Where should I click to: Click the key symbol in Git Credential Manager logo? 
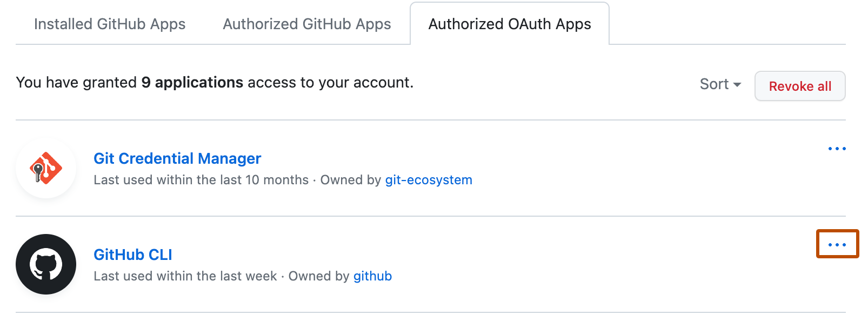pos(39,172)
